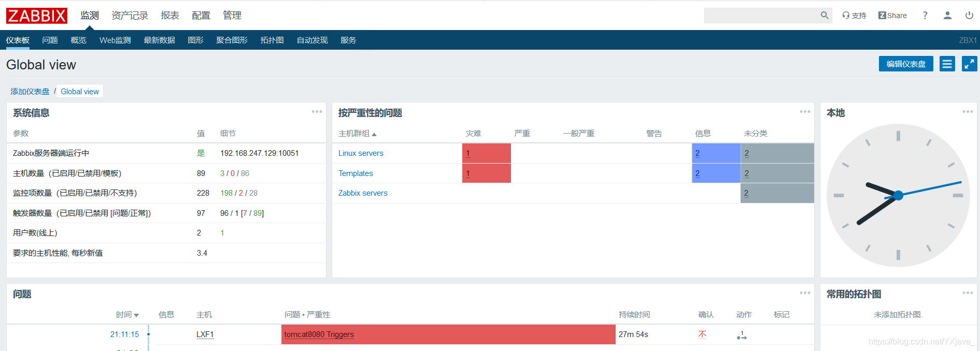This screenshot has width=980, height=351.
Task: Open the 最新数据 submenu tab
Action: pyautogui.click(x=159, y=40)
